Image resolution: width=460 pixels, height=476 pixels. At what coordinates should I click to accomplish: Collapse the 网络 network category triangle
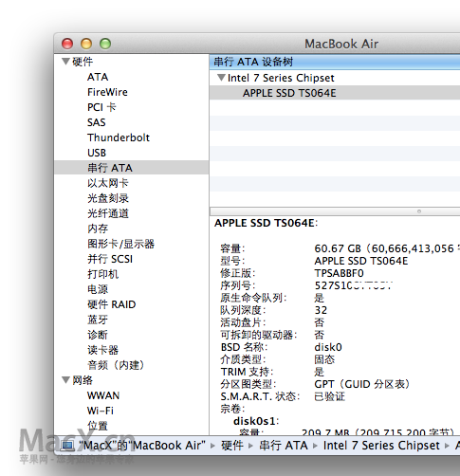click(65, 380)
